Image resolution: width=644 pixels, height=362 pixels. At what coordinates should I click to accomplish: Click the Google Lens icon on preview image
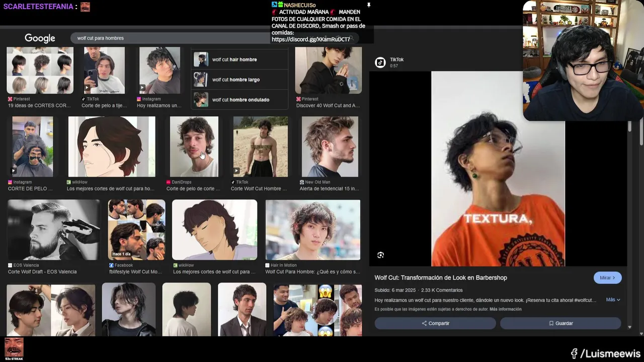point(381,255)
